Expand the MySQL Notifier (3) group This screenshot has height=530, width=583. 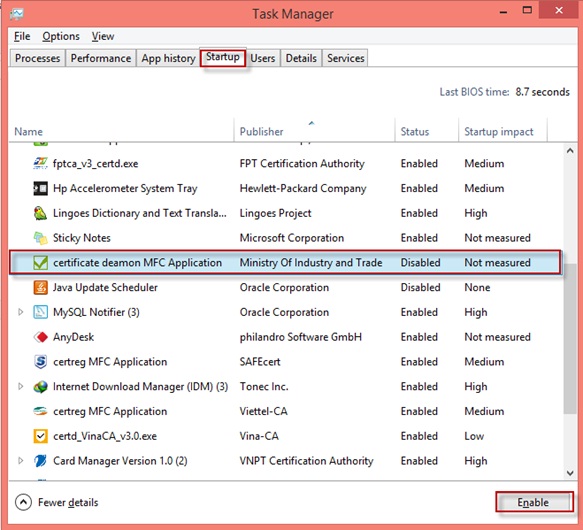coord(21,312)
